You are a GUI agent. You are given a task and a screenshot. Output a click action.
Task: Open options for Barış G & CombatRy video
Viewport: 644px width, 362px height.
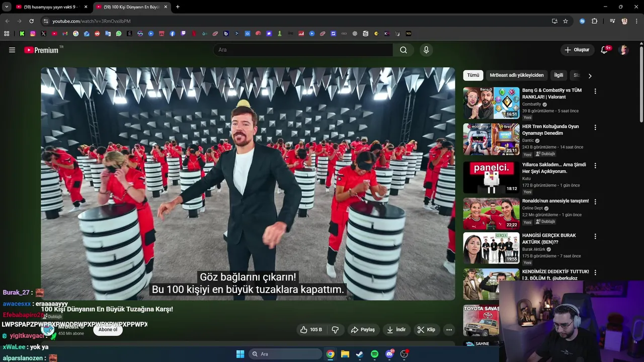pos(595,92)
